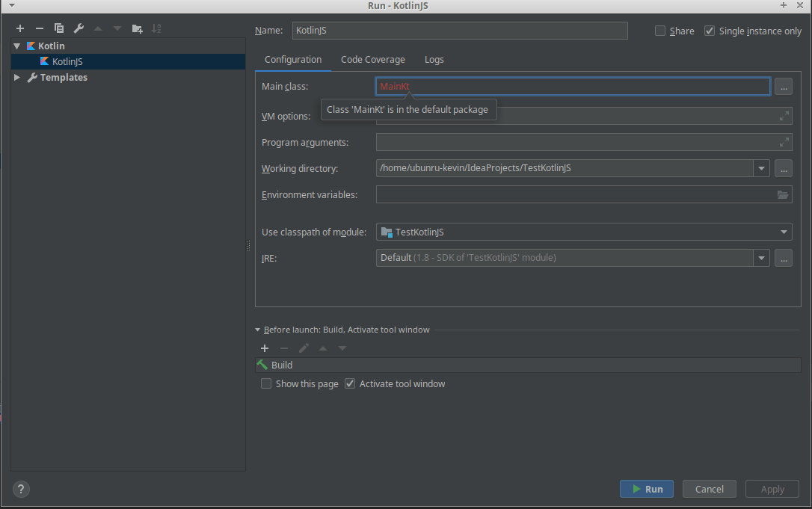Move configuration down in left toolbar
This screenshot has height=509, width=812.
click(x=117, y=28)
